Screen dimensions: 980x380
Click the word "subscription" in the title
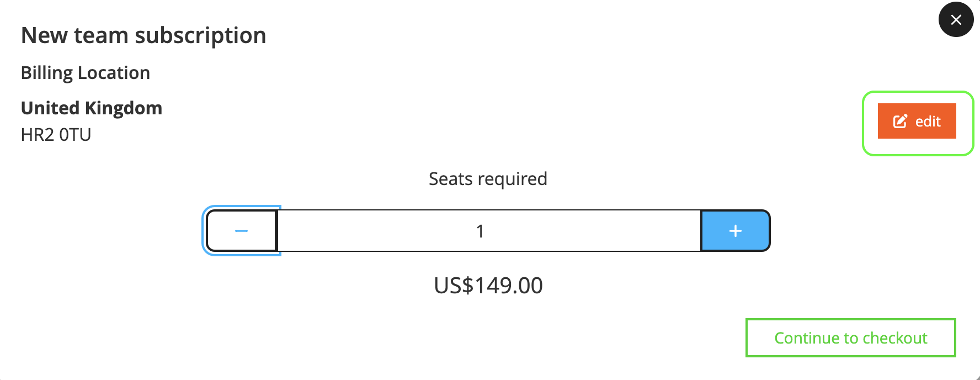(x=200, y=36)
